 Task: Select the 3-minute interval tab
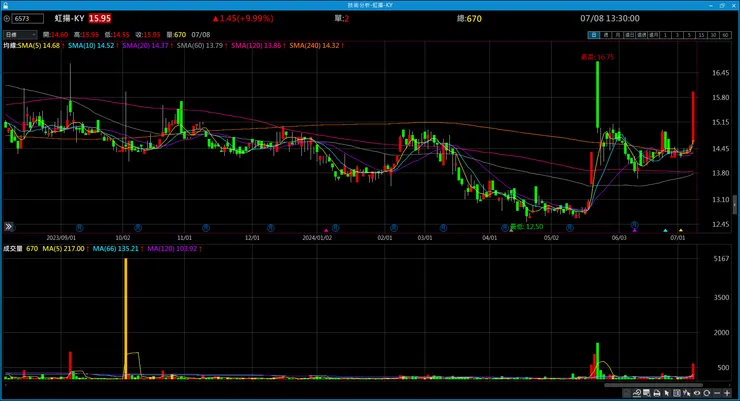coord(677,35)
